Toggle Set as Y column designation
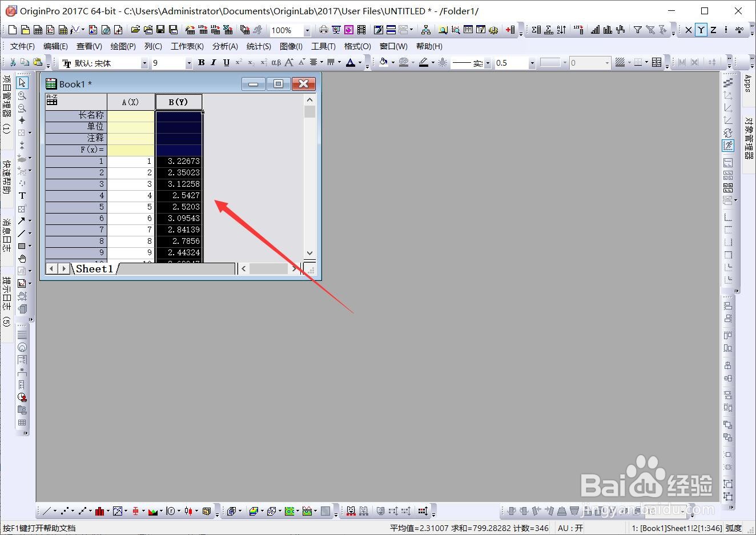 pyautogui.click(x=701, y=30)
